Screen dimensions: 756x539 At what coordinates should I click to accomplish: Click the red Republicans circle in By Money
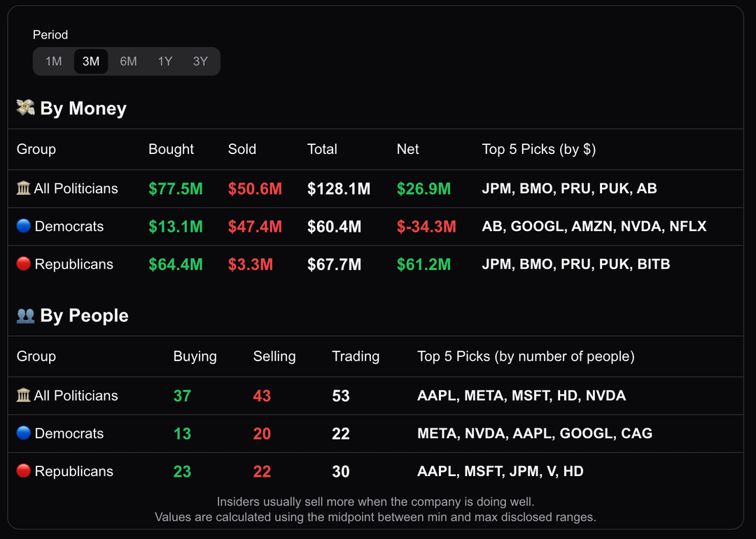pyautogui.click(x=23, y=264)
